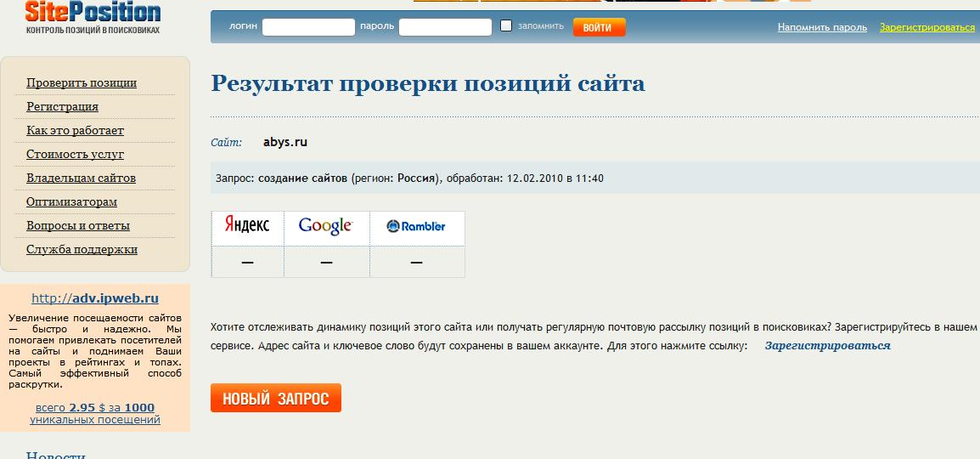Screen dimensions: 980x459
Task: Open Проверить позиции in sidebar menu
Action: [x=82, y=83]
